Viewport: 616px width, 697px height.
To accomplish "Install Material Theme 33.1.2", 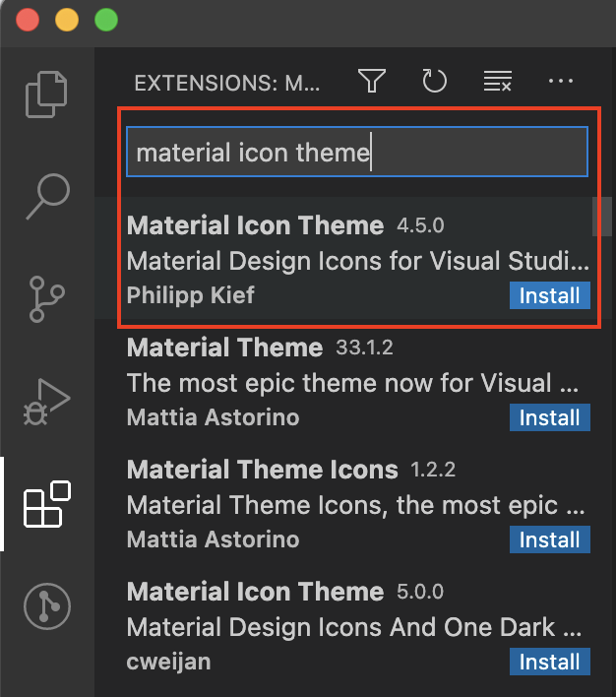I will click(x=550, y=417).
